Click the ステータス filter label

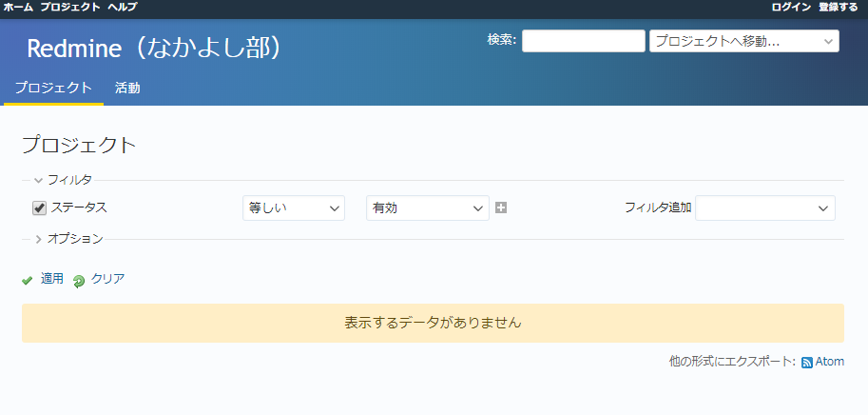coord(79,207)
